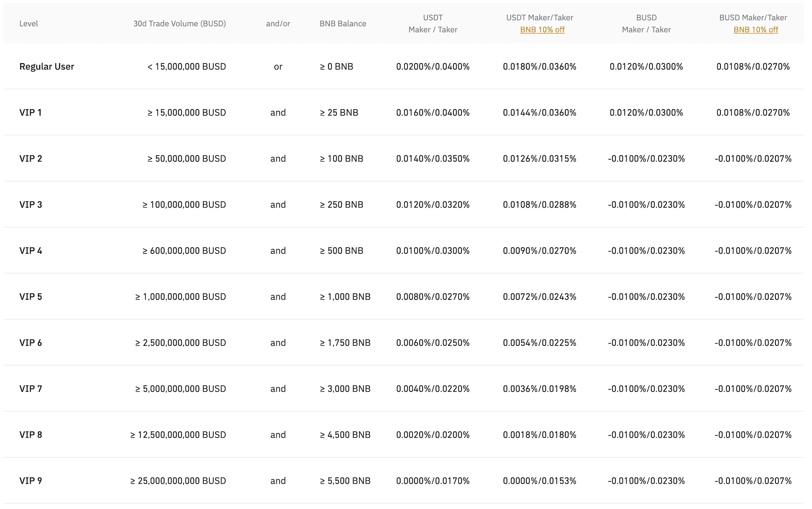Click the BNB Balance column header
Viewport: 812px width, 509px height.
(x=342, y=23)
